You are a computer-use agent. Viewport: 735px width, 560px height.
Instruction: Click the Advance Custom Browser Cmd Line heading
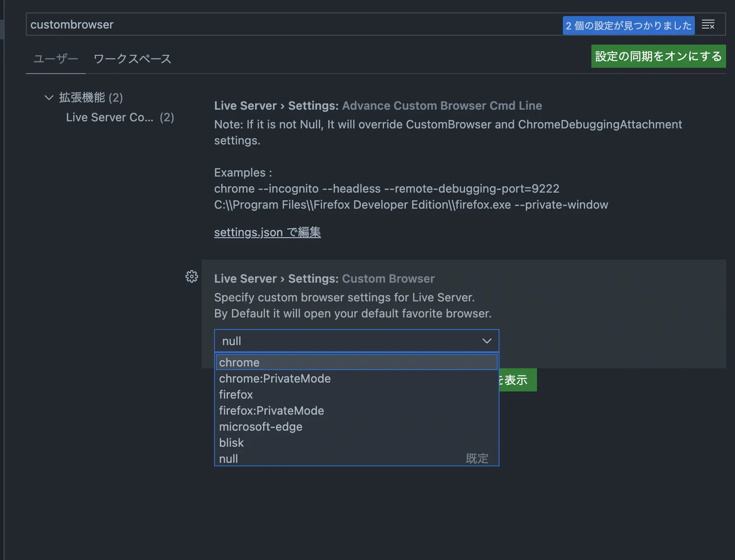pyautogui.click(x=378, y=106)
